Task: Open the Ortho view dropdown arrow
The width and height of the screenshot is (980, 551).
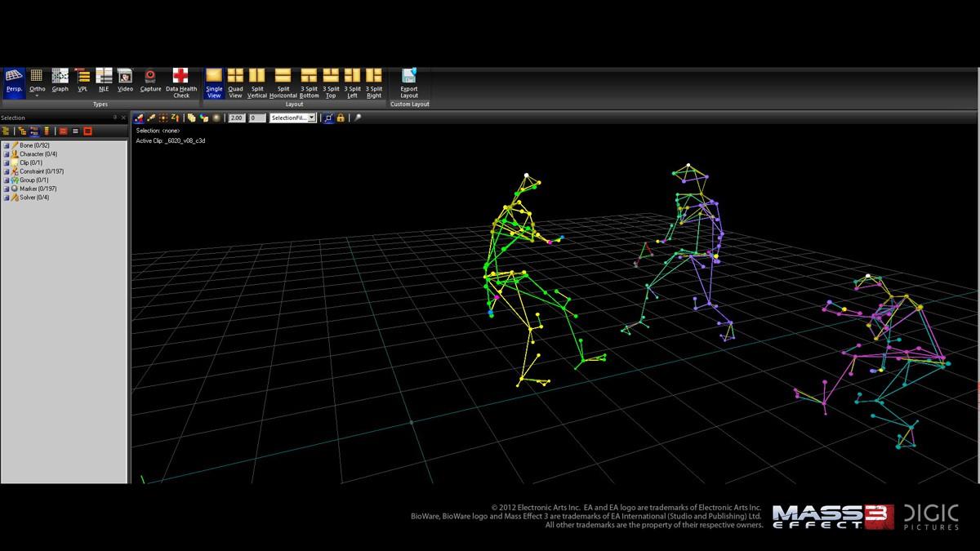Action: coord(37,96)
